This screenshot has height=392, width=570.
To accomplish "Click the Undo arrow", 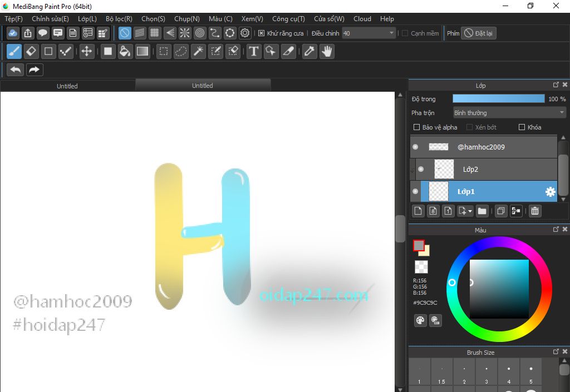I will click(x=15, y=70).
